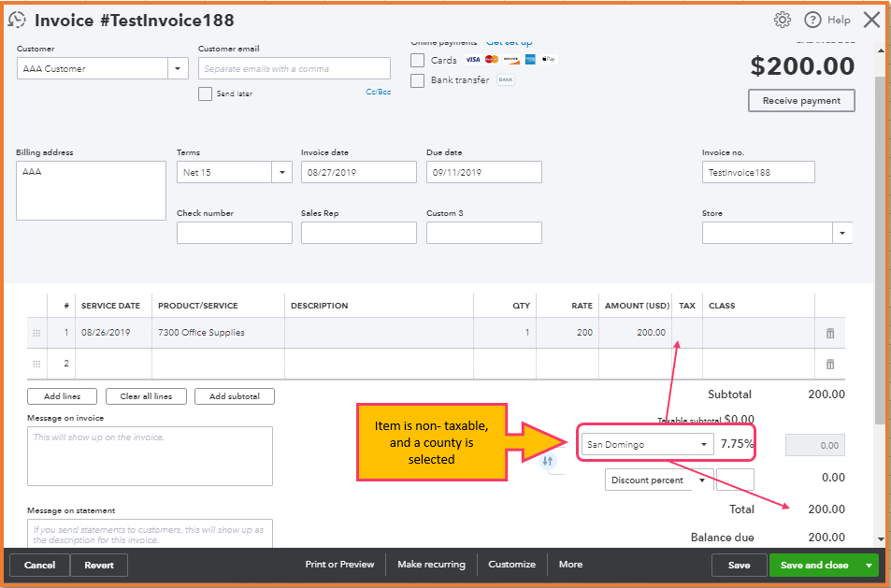
Task: Open the Store dropdown
Action: [x=842, y=233]
